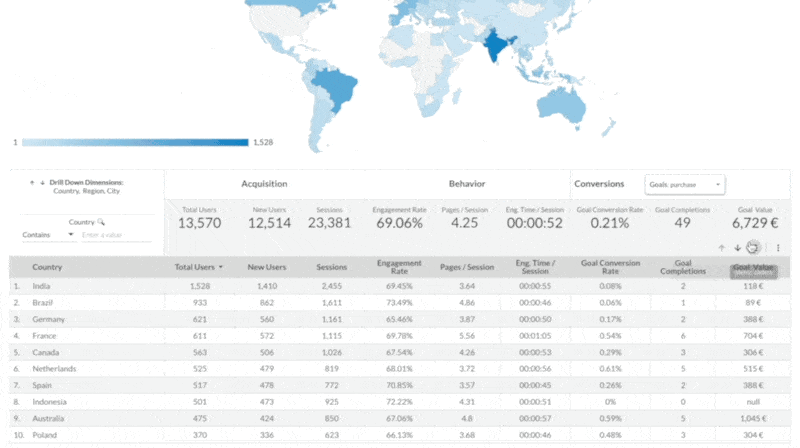Click the Total Users scorecard value 13,570
The image size is (800, 448).
[x=199, y=223]
